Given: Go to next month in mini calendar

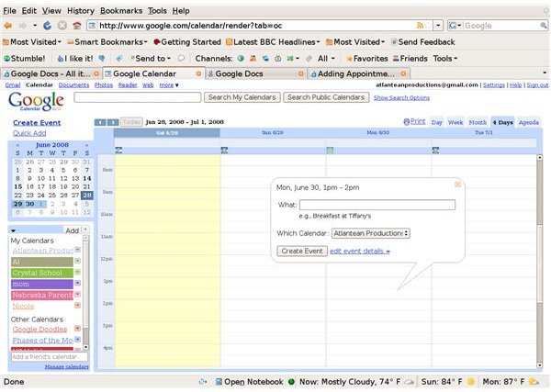Looking at the screenshot, I should pos(86,145).
